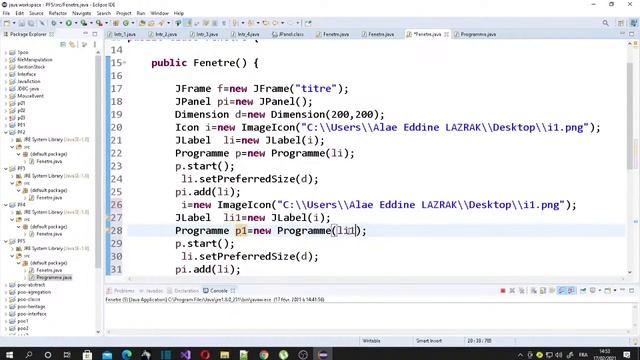This screenshot has height=360, width=640.
Task: Open the File menu
Action: (6, 13)
